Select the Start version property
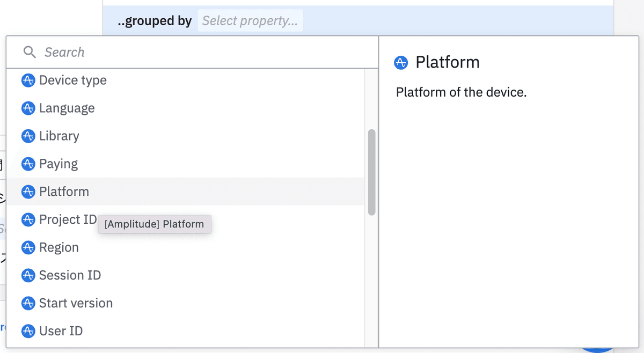The height and width of the screenshot is (353, 644). click(76, 304)
